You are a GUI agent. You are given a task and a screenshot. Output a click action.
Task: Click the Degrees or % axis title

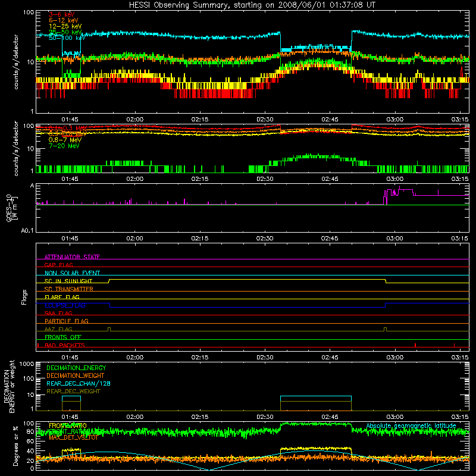coord(15,446)
